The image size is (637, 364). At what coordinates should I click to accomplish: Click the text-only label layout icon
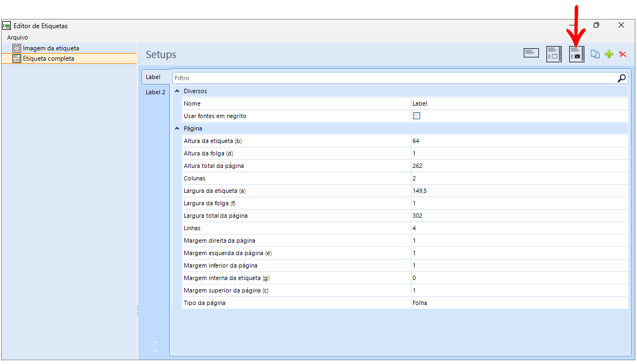coord(531,53)
